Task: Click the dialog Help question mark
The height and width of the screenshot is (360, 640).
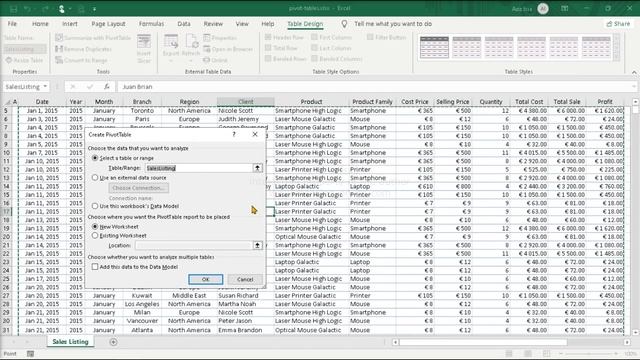Action: click(x=234, y=134)
